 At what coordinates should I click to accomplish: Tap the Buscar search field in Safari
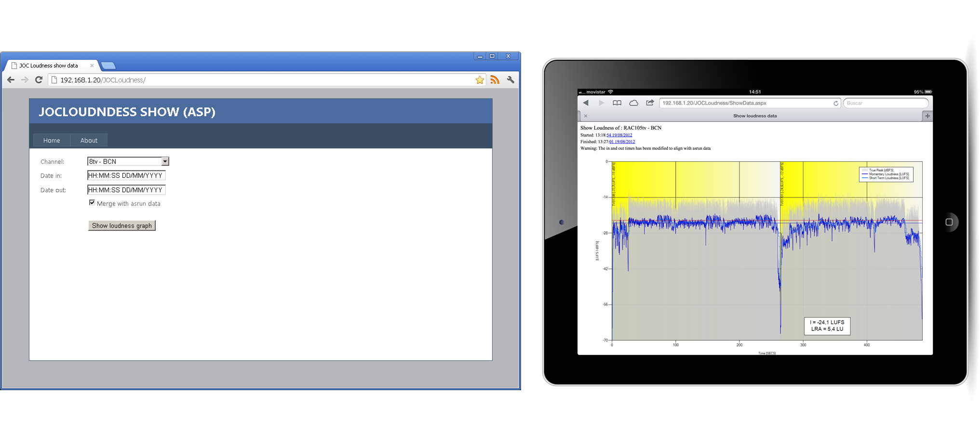tap(885, 103)
